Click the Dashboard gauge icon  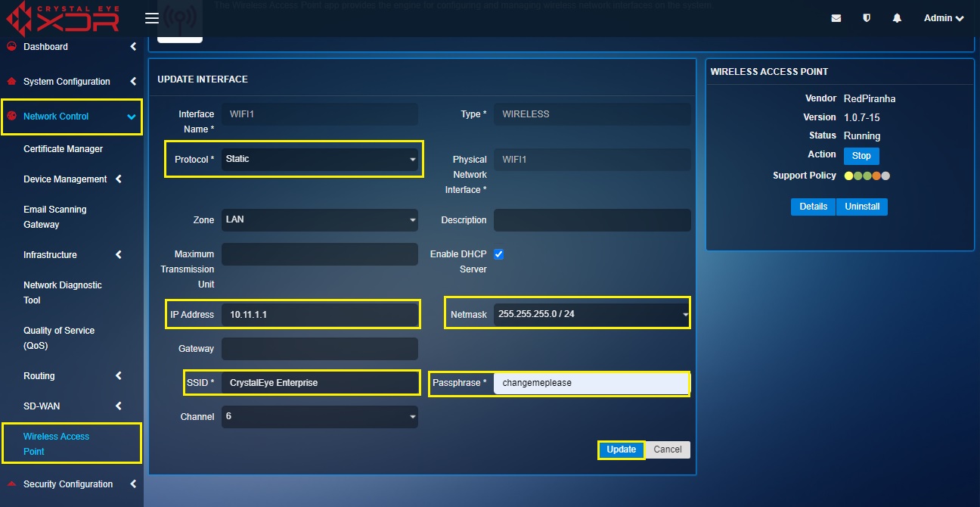point(11,47)
